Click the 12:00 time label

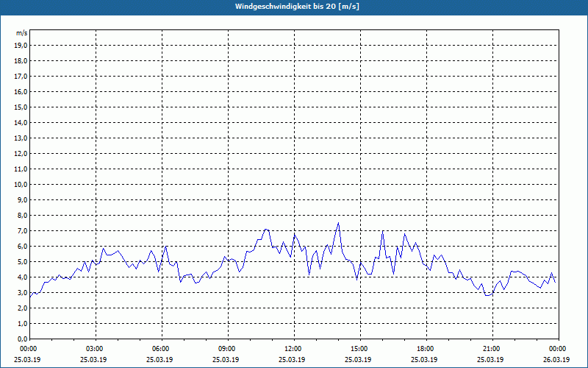[295, 349]
